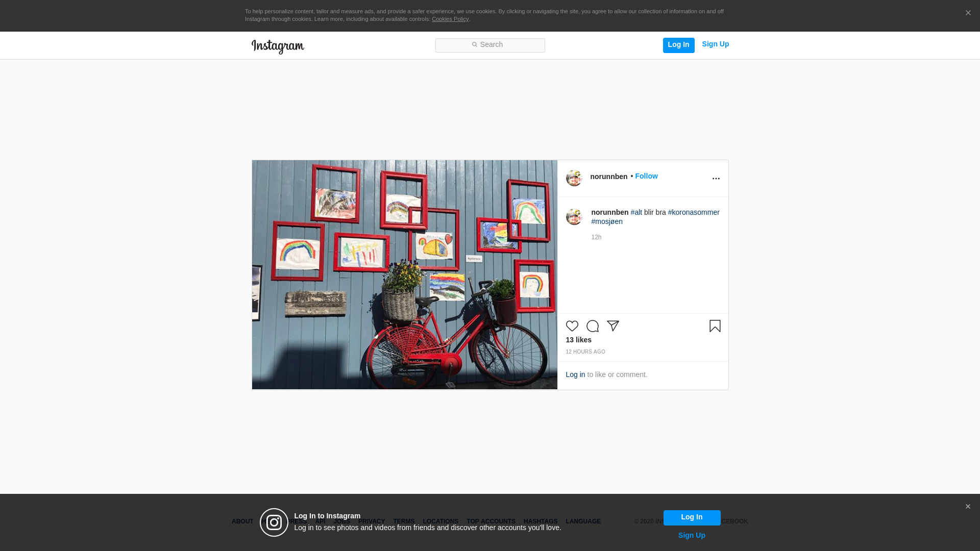This screenshot has height=551, width=980.
Task: Click the Sign Up link in header
Action: pyautogui.click(x=715, y=44)
